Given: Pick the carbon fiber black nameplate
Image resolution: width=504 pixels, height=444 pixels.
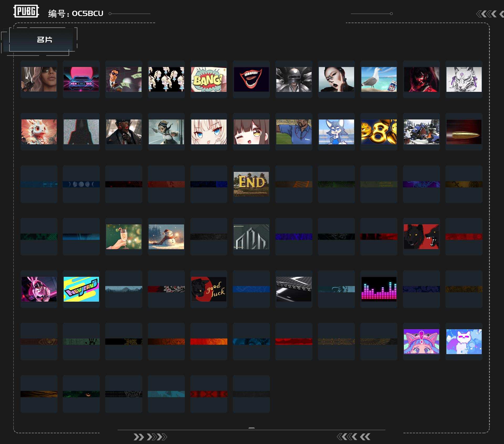Looking at the screenshot, I should (294, 289).
